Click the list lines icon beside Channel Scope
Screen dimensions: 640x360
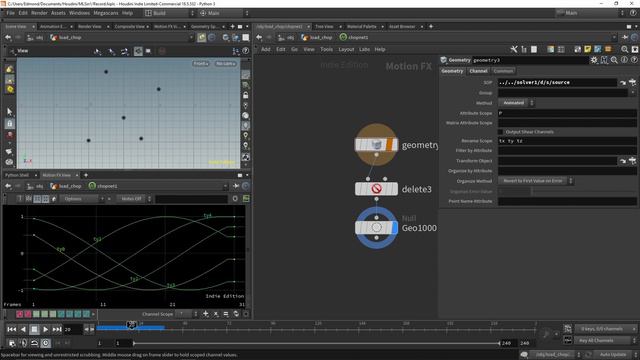226,314
